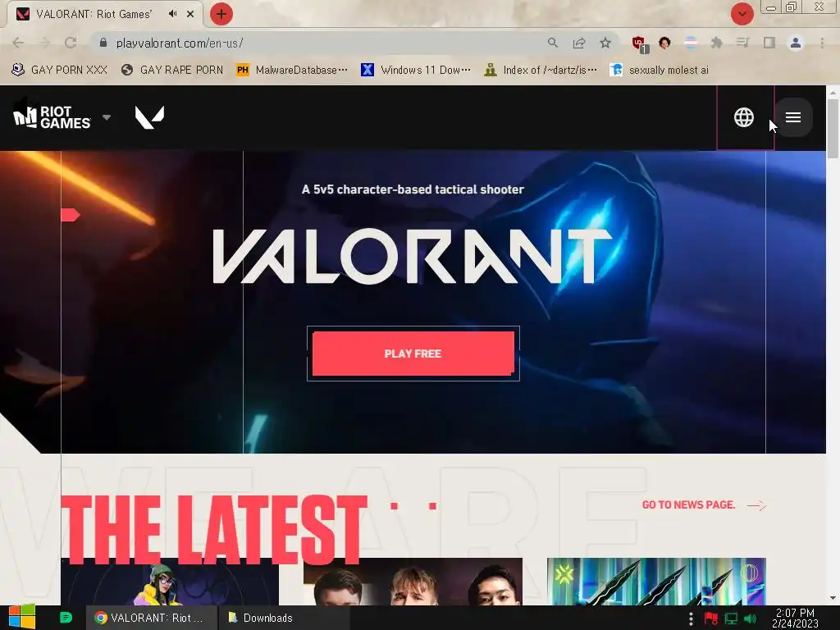
Task: Open the Extensions puzzle piece menu
Action: tap(717, 43)
